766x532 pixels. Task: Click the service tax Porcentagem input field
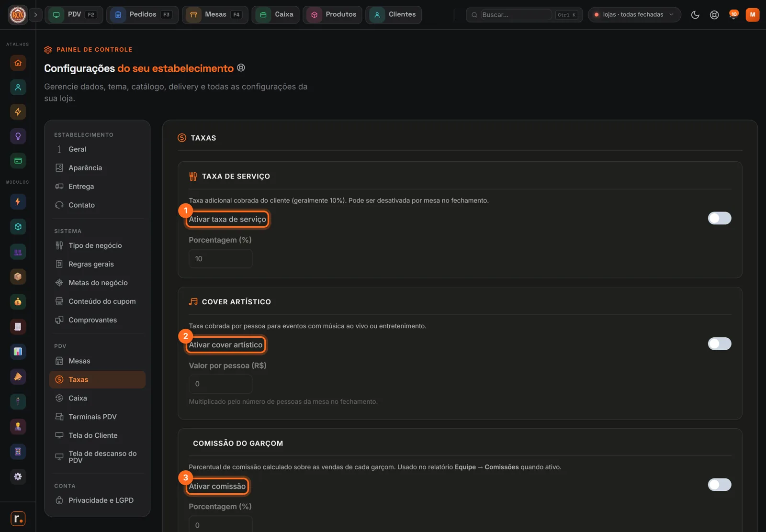220,259
